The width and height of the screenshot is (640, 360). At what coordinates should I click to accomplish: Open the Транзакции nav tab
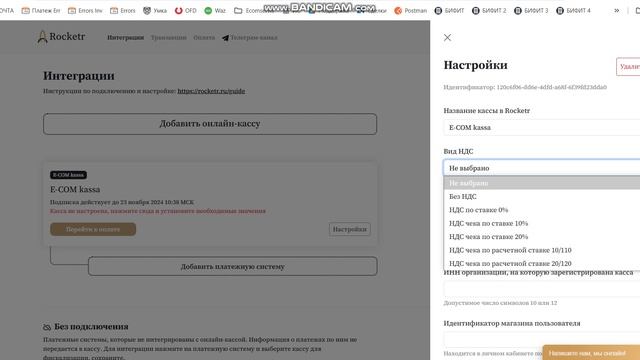(169, 38)
